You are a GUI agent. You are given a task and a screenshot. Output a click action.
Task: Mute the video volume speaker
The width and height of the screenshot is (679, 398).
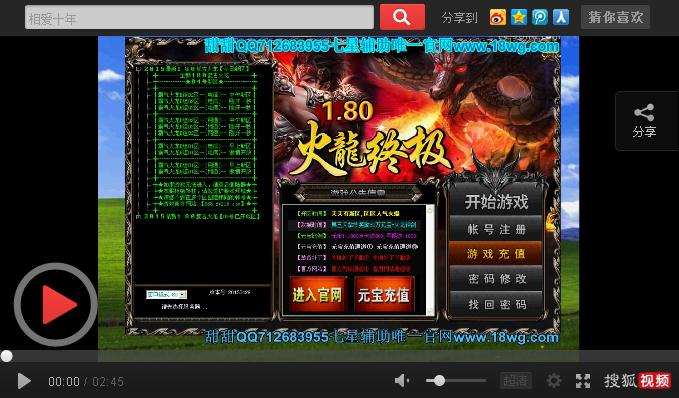tap(401, 381)
